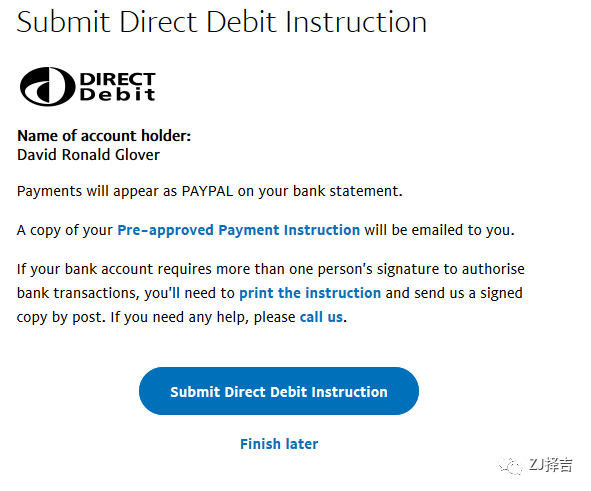Submit the Direct Debit Instruction via blue button
The height and width of the screenshot is (491, 591).
279,391
